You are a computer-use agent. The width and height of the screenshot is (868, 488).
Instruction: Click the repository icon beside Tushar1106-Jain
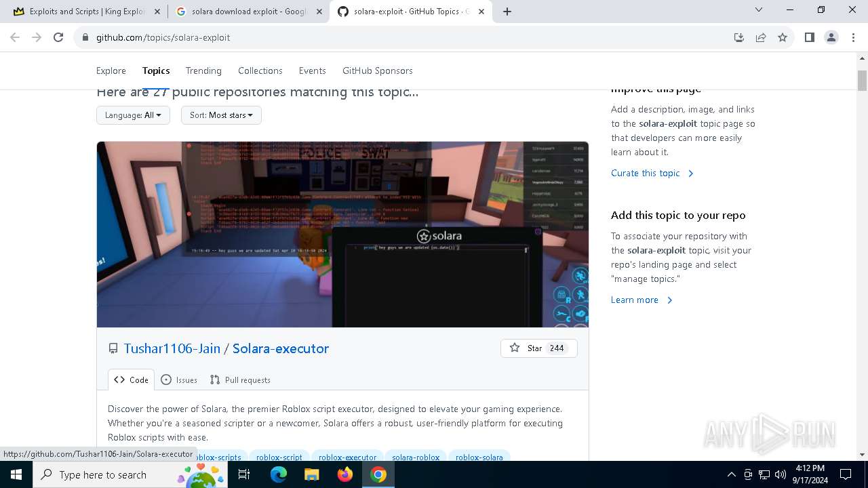pos(113,348)
